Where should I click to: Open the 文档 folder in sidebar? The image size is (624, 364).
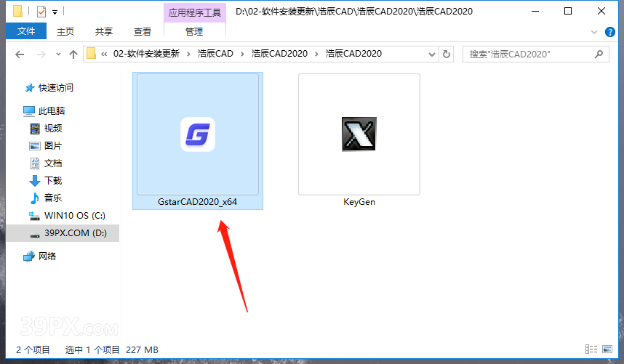point(53,163)
